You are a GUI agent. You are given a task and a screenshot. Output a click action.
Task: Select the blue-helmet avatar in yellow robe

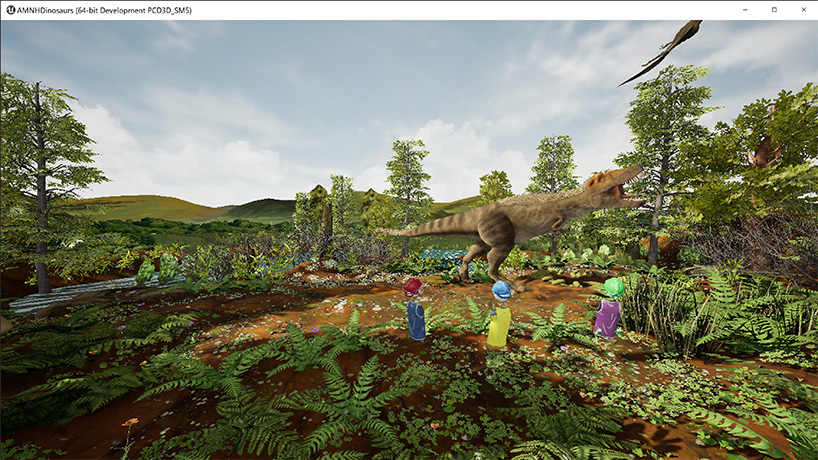[500, 314]
